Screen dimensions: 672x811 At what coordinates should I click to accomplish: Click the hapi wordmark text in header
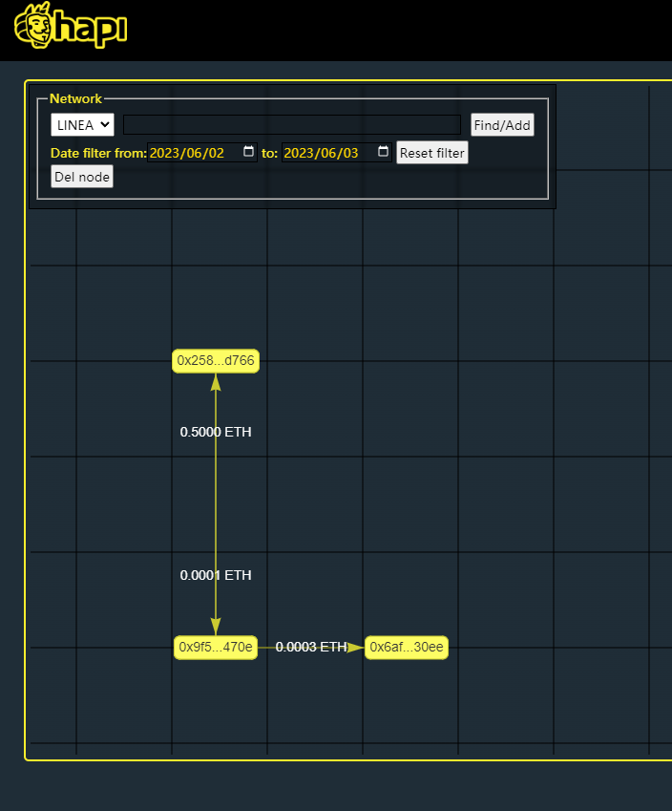(x=91, y=28)
